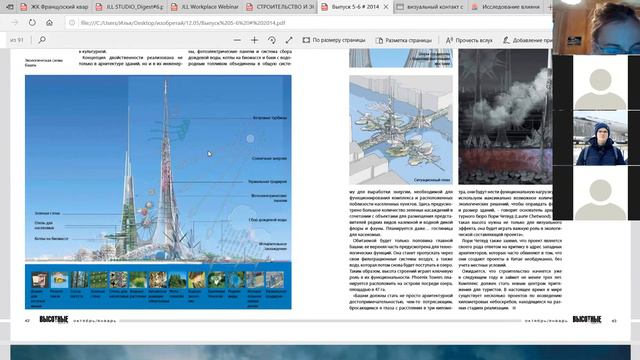
Task: Click the Сбор дождевой воды diagram label
Action: tap(267, 220)
